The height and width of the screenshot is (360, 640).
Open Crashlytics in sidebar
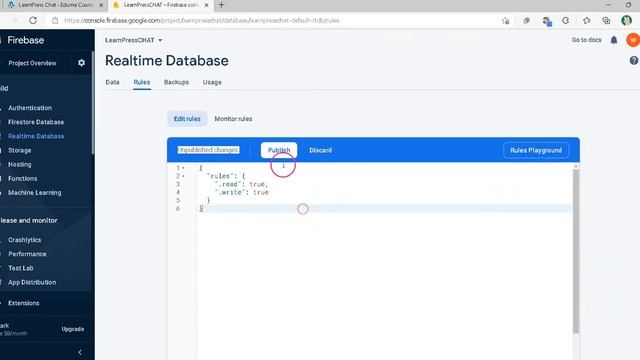[x=24, y=240]
